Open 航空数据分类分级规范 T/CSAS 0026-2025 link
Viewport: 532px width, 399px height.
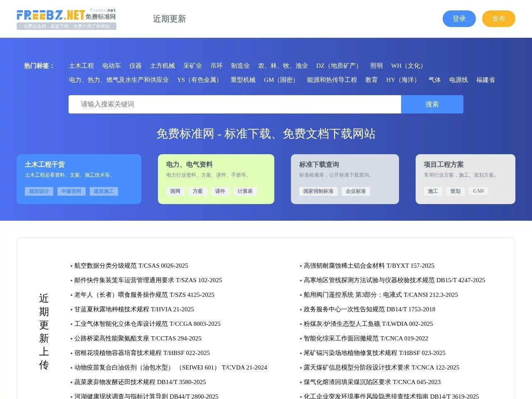pos(130,266)
